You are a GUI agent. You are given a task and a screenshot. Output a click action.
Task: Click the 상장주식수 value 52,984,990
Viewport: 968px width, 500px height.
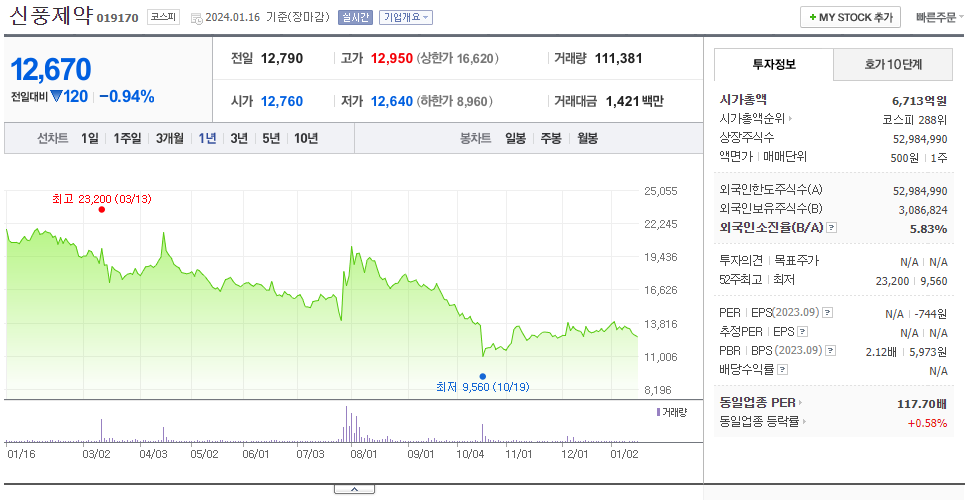coord(920,139)
